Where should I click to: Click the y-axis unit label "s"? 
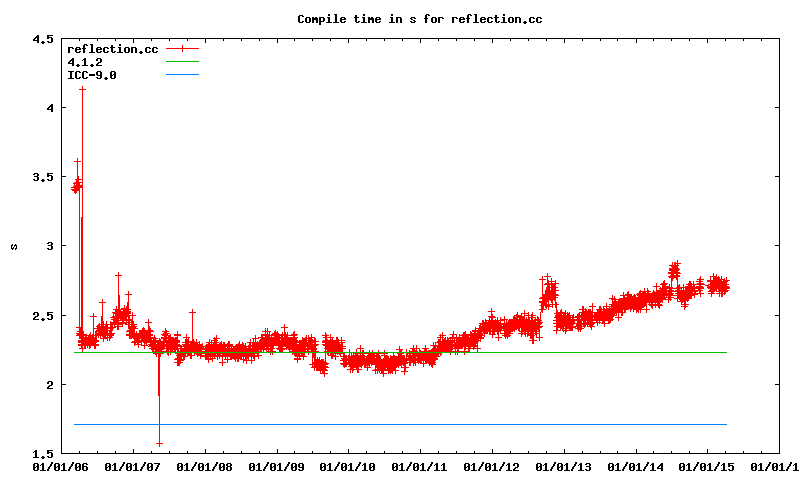coord(13,246)
